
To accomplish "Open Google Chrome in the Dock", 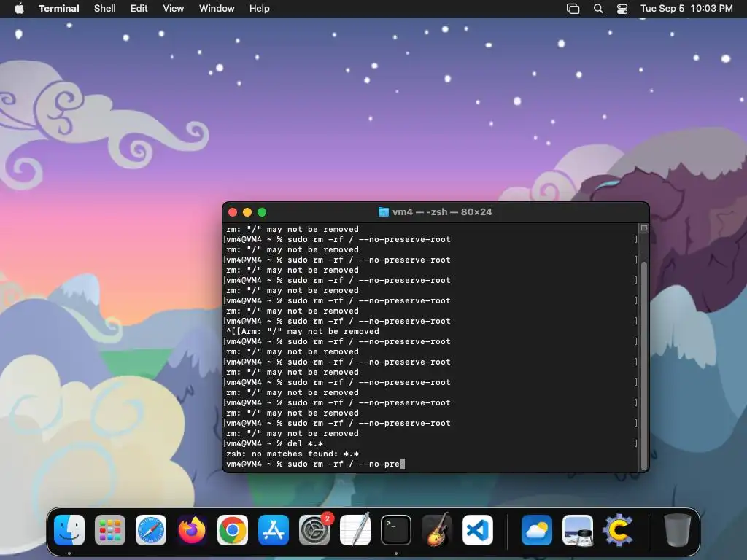I will 233,530.
